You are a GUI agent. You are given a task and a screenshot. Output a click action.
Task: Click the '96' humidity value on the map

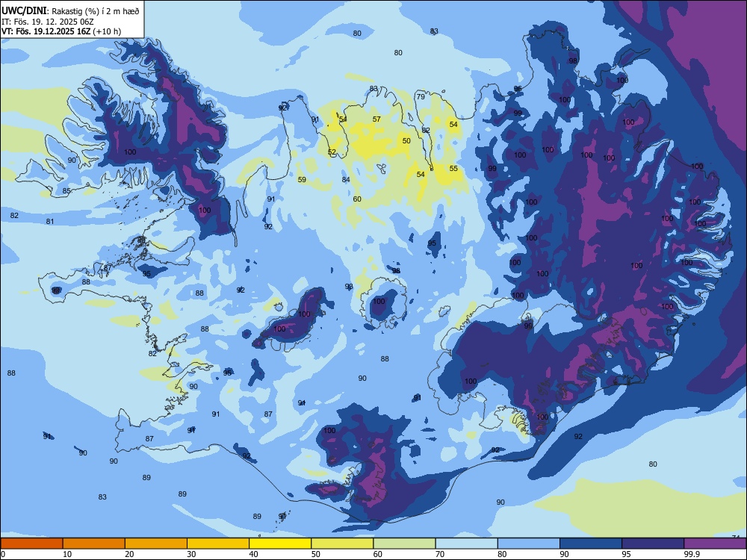518,89
